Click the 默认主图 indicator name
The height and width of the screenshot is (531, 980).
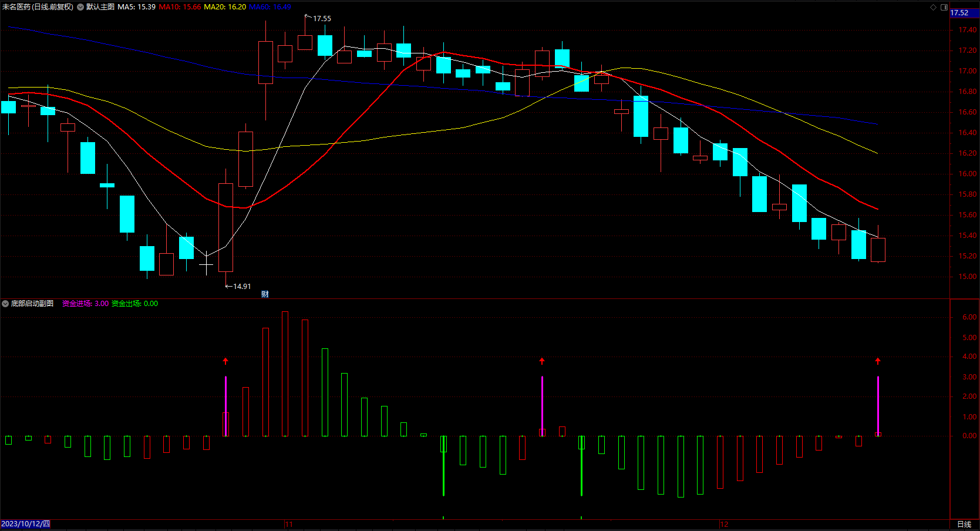[100, 7]
